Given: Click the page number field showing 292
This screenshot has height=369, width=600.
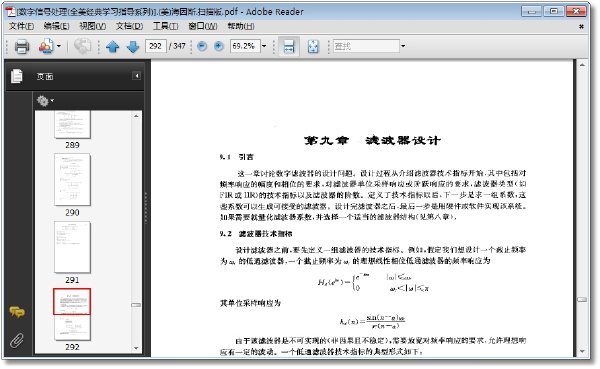Looking at the screenshot, I should (x=155, y=46).
